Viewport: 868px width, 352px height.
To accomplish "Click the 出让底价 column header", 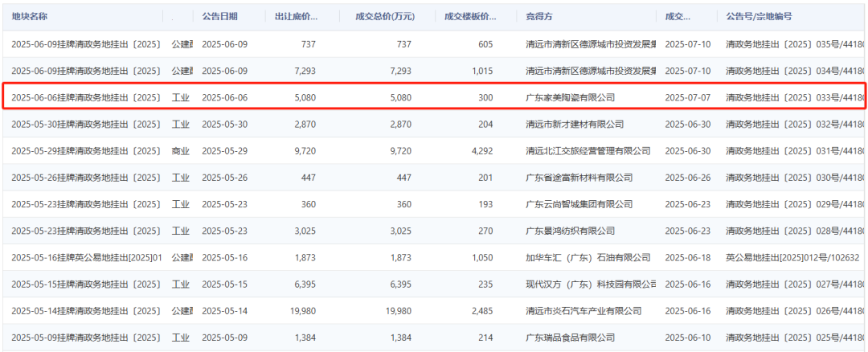I will pos(296,16).
